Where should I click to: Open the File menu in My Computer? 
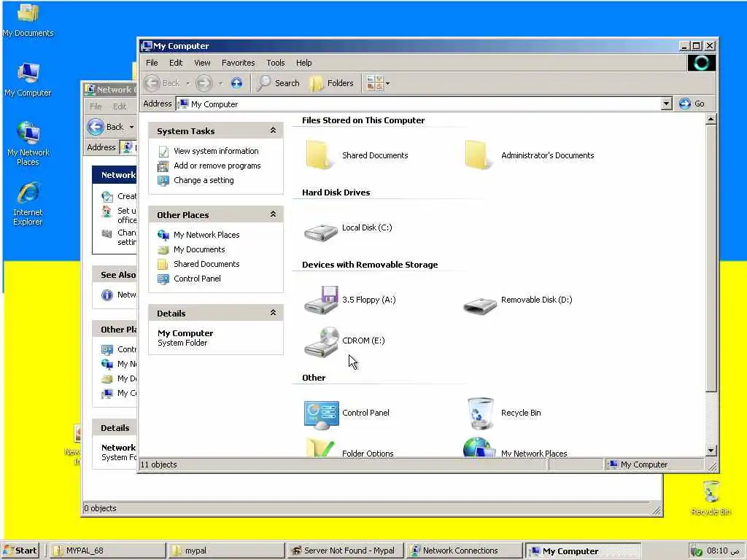click(152, 63)
